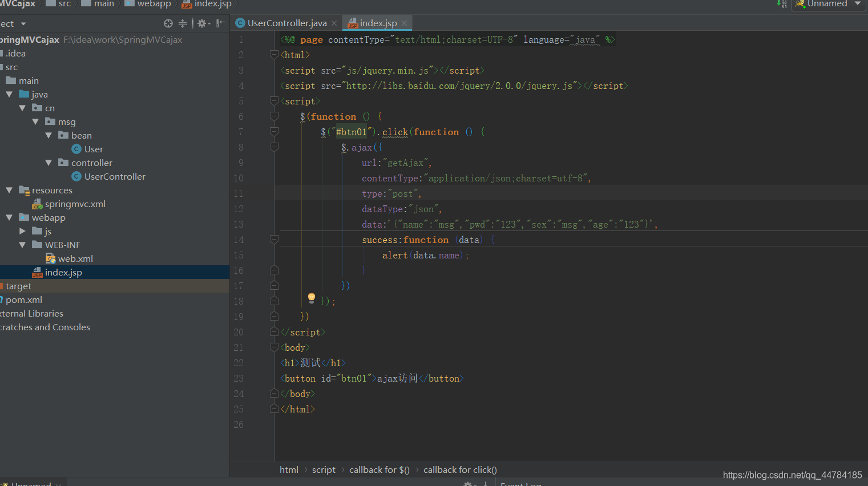Image resolution: width=868 pixels, height=486 pixels.
Task: Click 'index.jsp' breadcrumb in navigation bar
Action: (x=213, y=4)
